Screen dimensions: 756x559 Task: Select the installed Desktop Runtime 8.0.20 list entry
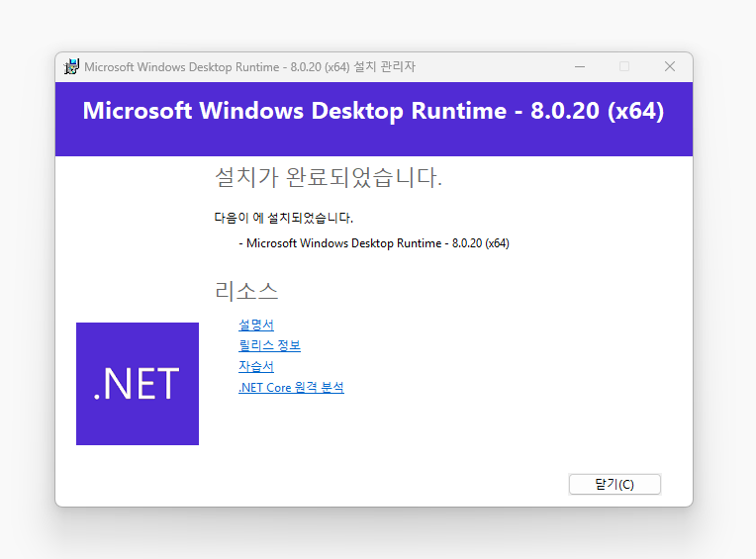[374, 242]
